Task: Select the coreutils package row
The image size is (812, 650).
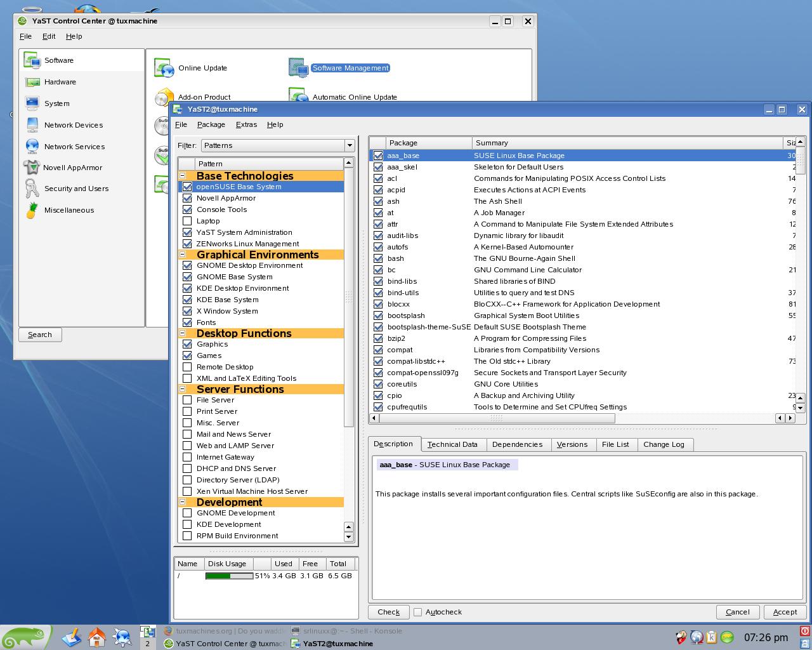Action: 582,384
